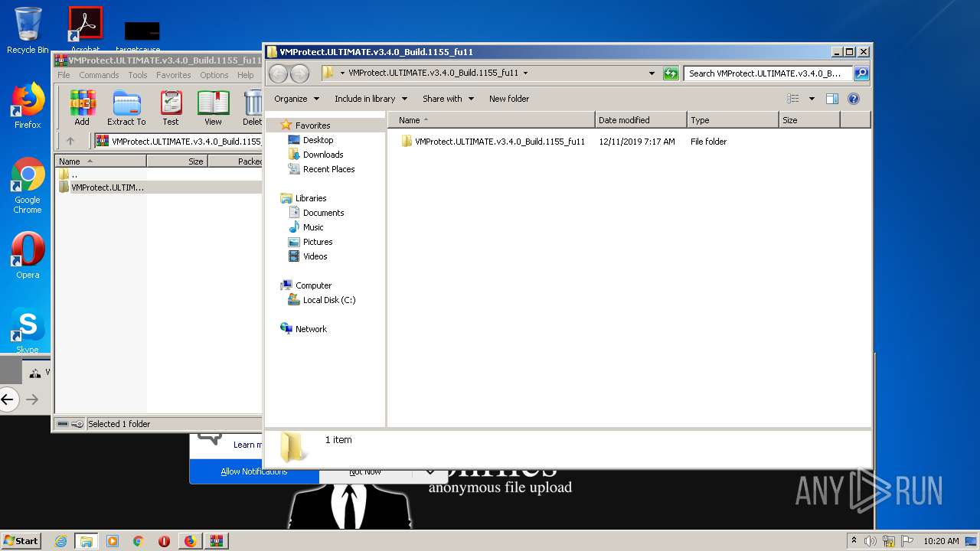Click the WinRAR Test archive icon
This screenshot has height=551, width=980.
point(171,108)
